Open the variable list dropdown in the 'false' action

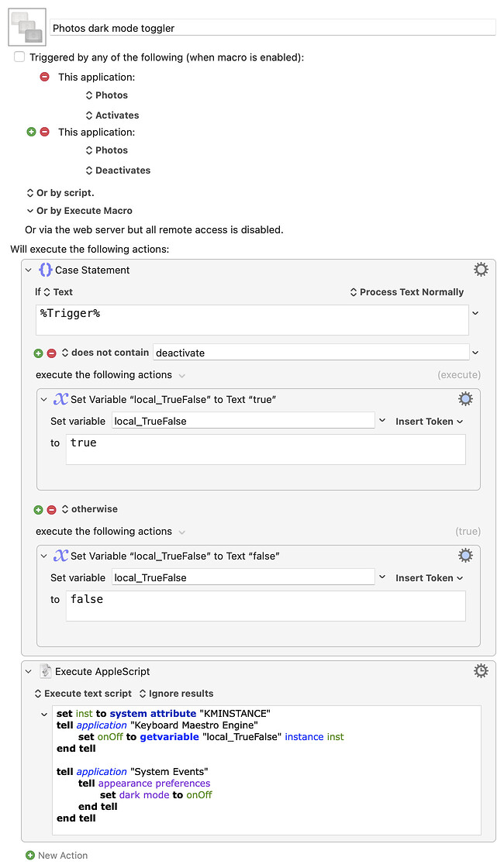(382, 577)
